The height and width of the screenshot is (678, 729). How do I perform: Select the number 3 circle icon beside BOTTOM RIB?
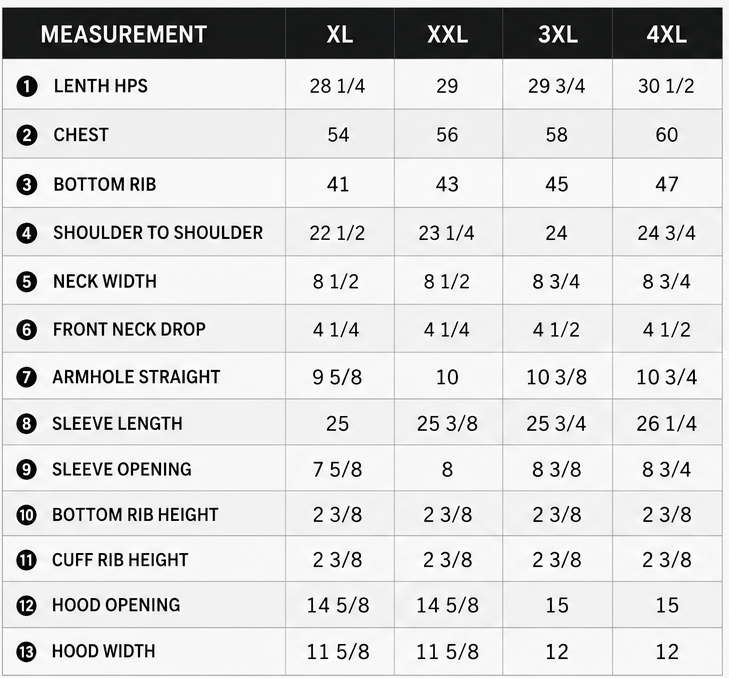point(27,185)
